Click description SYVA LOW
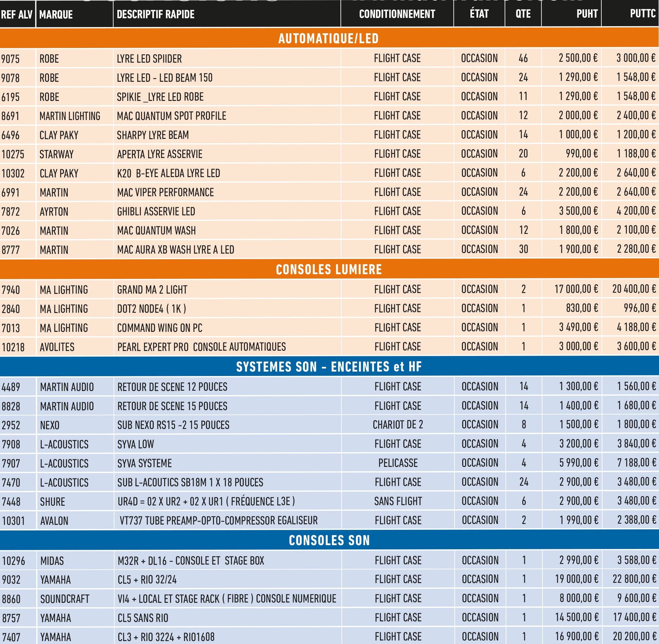659x644 pixels. pyautogui.click(x=136, y=444)
